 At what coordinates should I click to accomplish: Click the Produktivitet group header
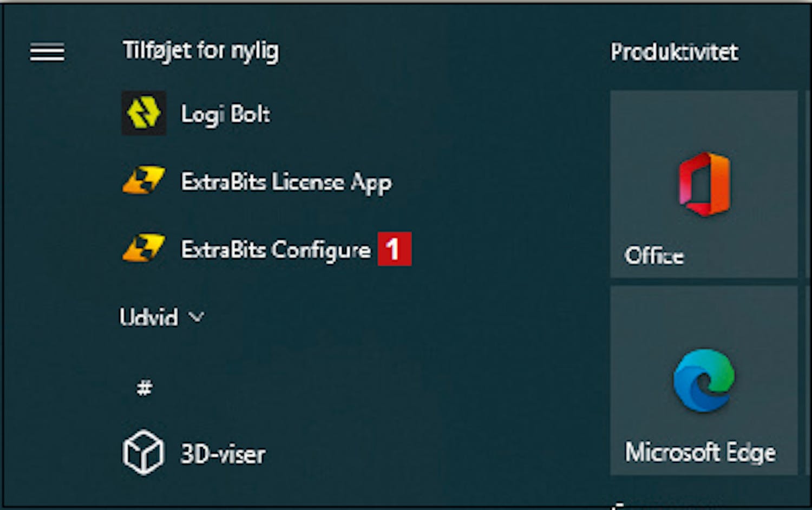(675, 52)
